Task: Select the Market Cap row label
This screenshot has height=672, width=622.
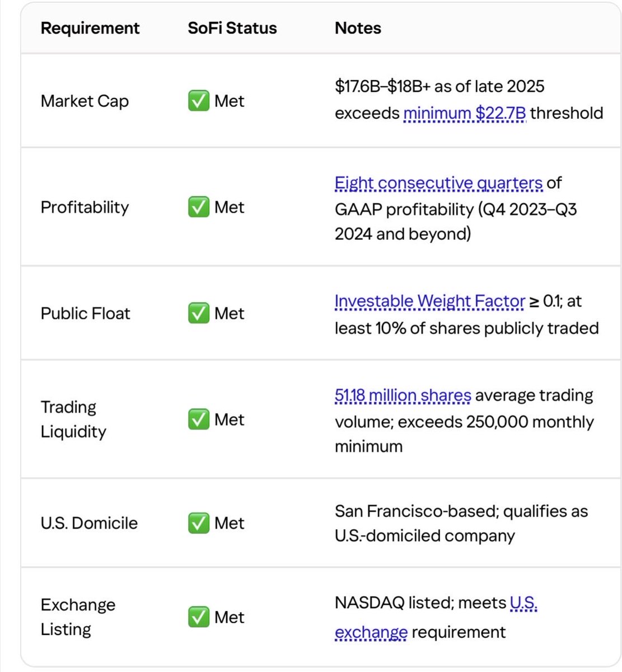Action: point(85,101)
